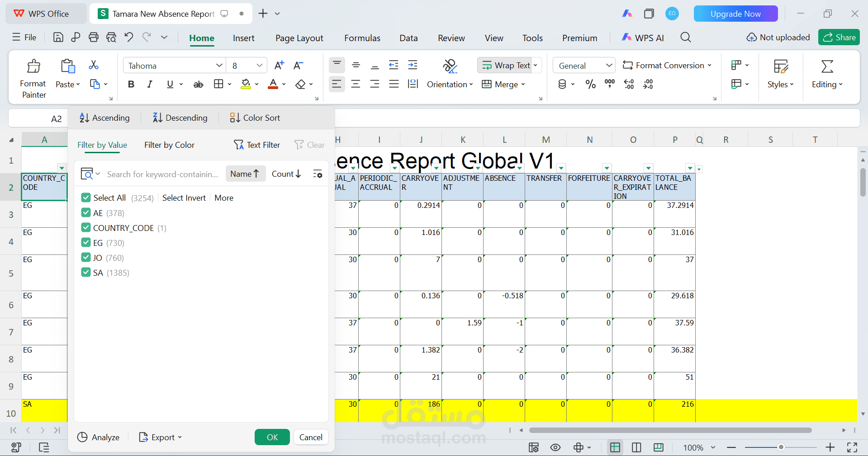Open the Page Layout ribbon tab
Viewport: 868px width, 456px height.
click(299, 38)
